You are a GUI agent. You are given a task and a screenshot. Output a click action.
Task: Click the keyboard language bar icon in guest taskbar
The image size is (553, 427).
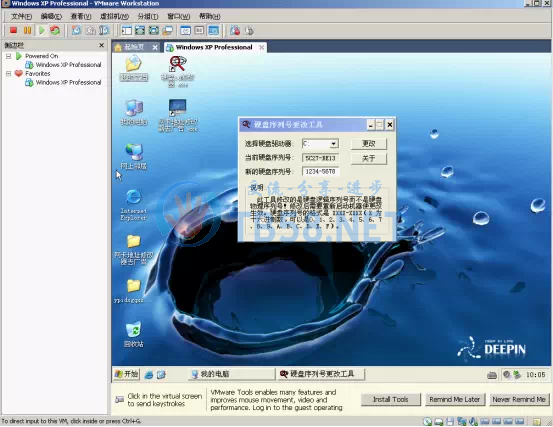492,375
